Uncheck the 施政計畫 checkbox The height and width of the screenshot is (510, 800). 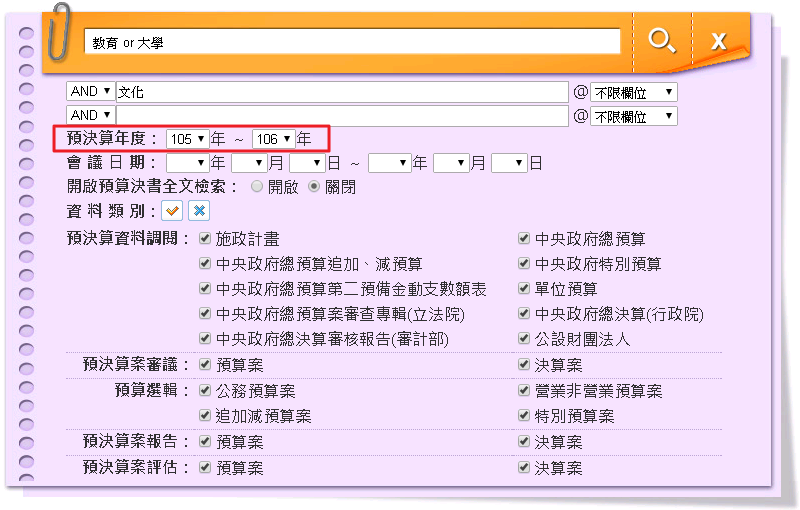click(205, 239)
